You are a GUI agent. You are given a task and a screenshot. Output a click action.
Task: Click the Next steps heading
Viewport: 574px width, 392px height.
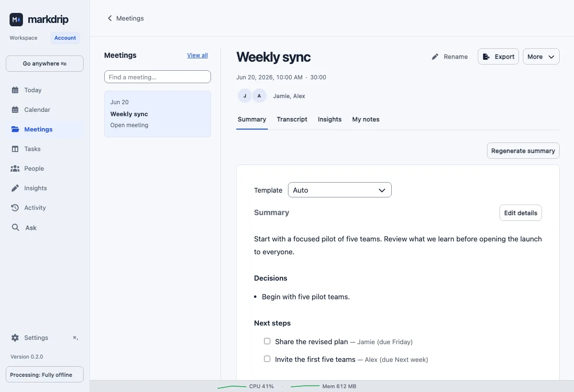[272, 323]
